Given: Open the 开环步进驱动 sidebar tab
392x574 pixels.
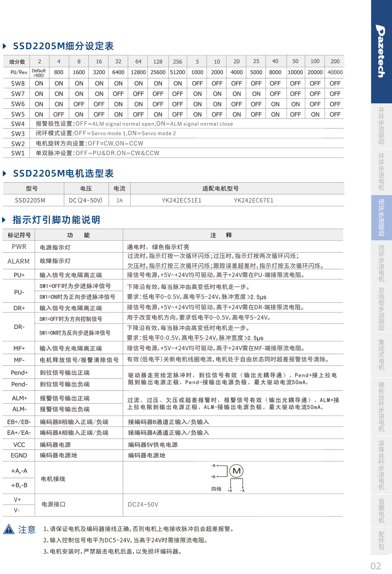Looking at the screenshot, I should point(381,126).
